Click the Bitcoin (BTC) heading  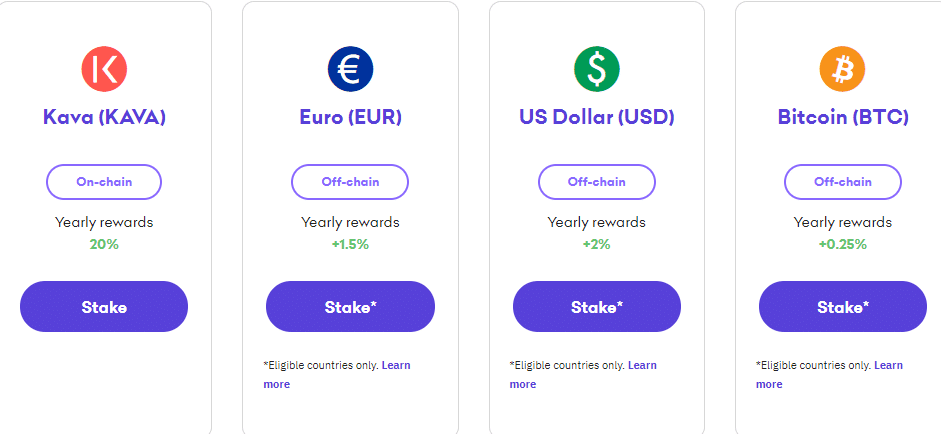point(842,117)
